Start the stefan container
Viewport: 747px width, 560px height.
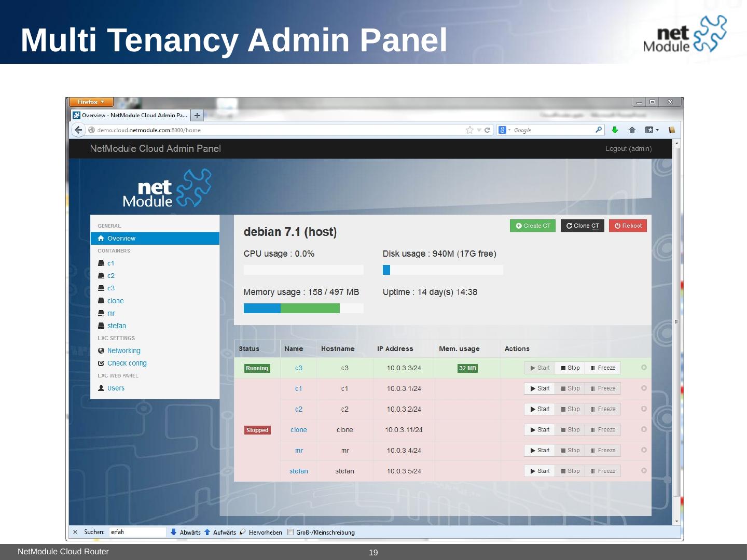click(x=539, y=471)
